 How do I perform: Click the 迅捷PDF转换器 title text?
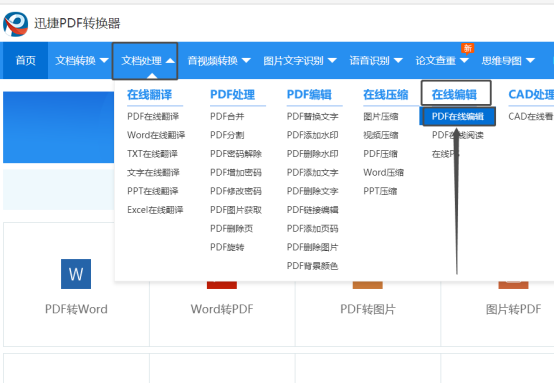(x=77, y=23)
